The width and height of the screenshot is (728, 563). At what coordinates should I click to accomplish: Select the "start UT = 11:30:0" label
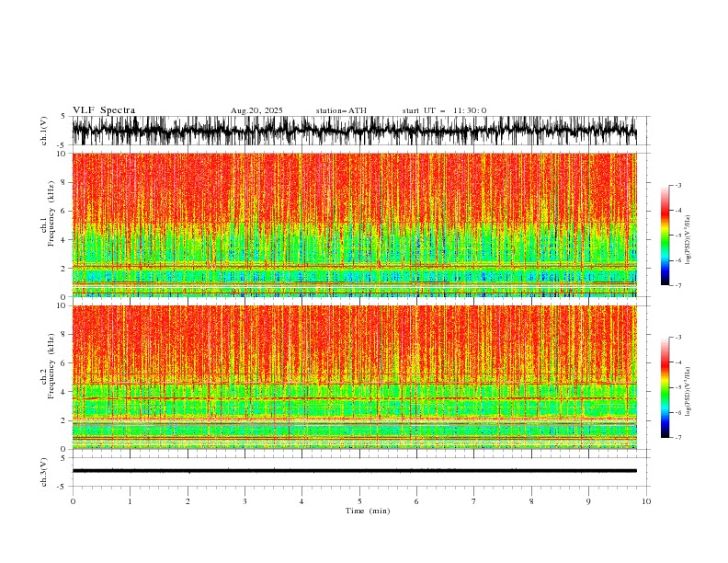click(x=444, y=110)
